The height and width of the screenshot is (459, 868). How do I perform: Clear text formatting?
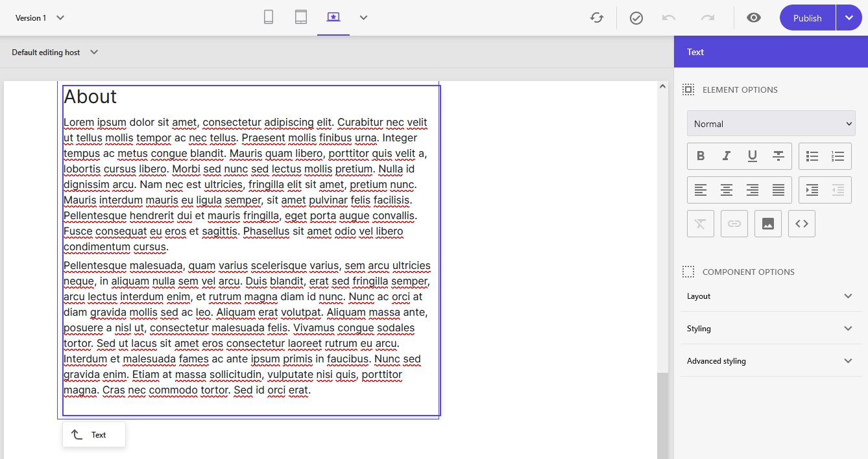(701, 224)
